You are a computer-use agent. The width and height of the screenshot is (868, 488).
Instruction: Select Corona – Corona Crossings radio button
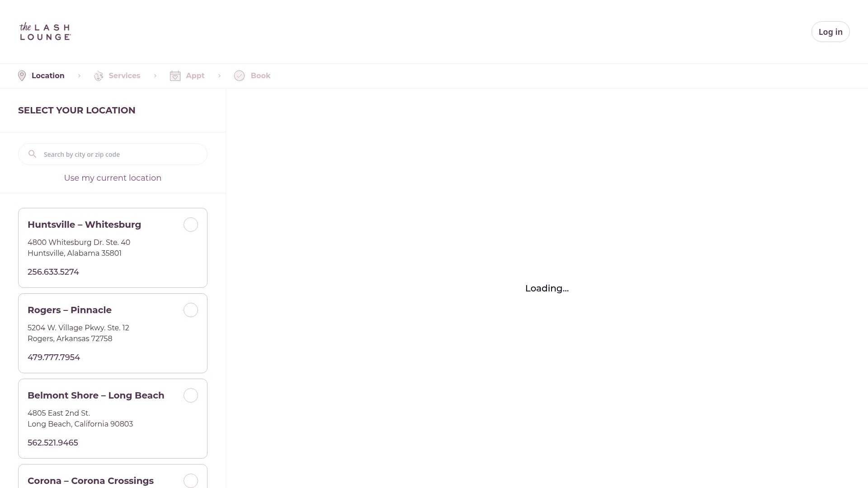[x=191, y=481]
